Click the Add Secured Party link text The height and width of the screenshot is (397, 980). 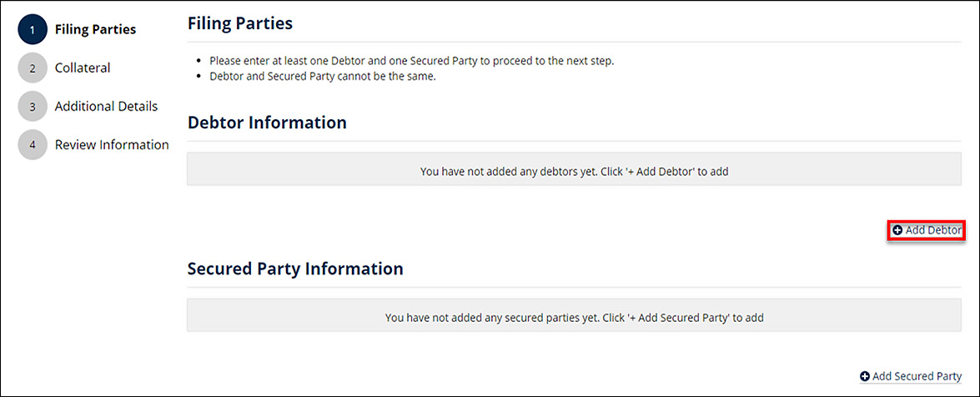(917, 377)
